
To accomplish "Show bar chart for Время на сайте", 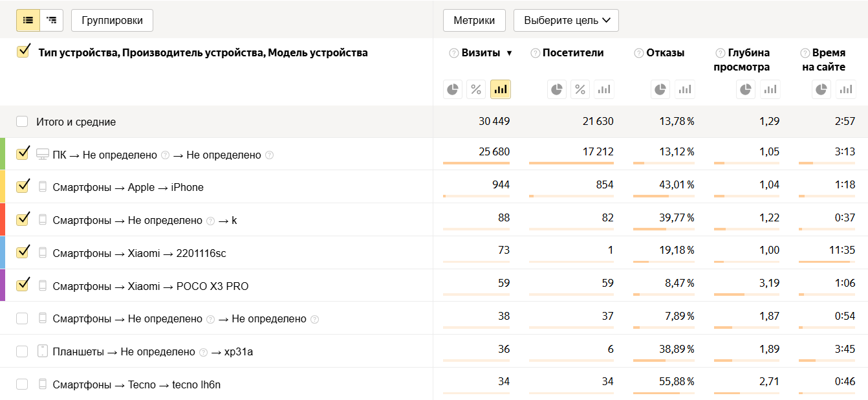I will coord(845,89).
